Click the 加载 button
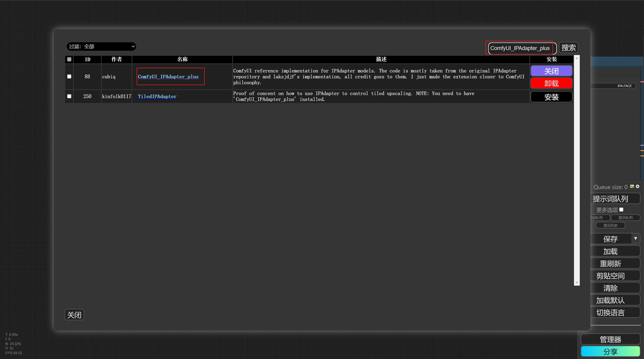This screenshot has height=359, width=644. tap(611, 251)
